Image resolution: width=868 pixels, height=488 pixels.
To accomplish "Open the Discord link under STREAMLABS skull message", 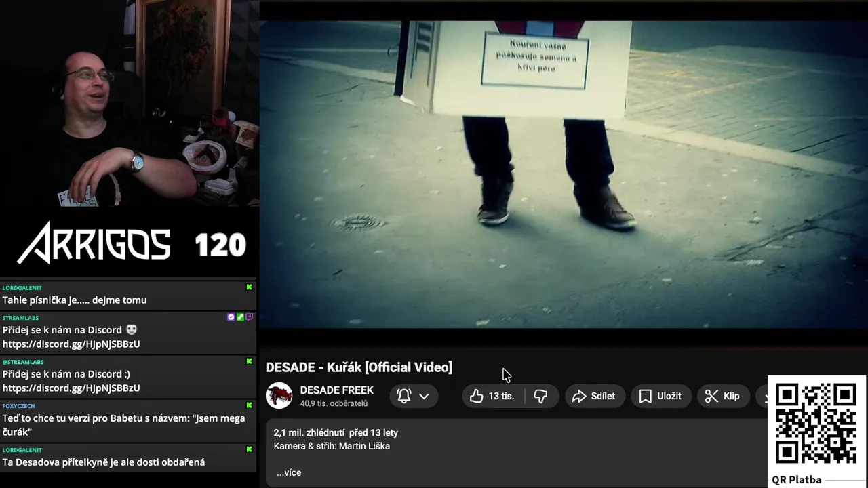I will 71,344.
